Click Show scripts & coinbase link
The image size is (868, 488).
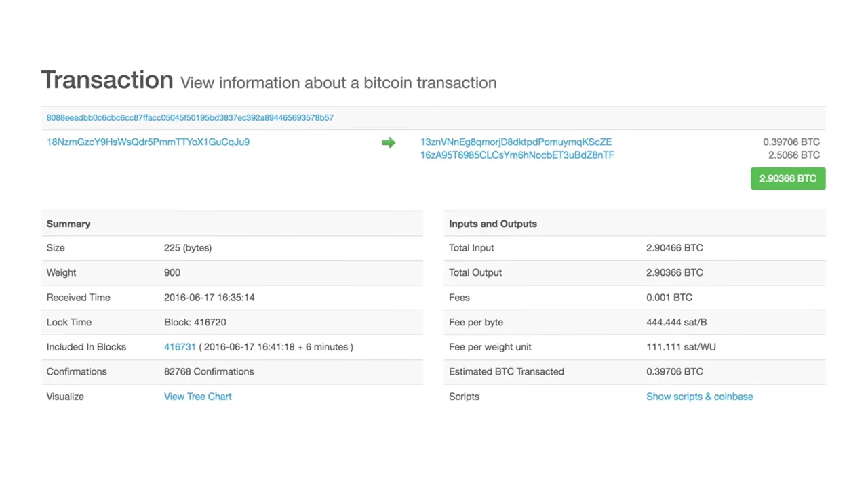(700, 396)
